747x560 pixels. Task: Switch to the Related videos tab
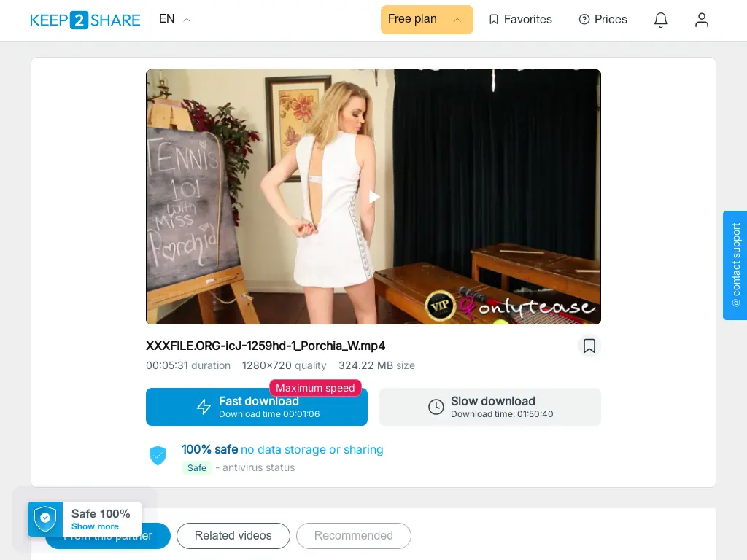tap(233, 536)
